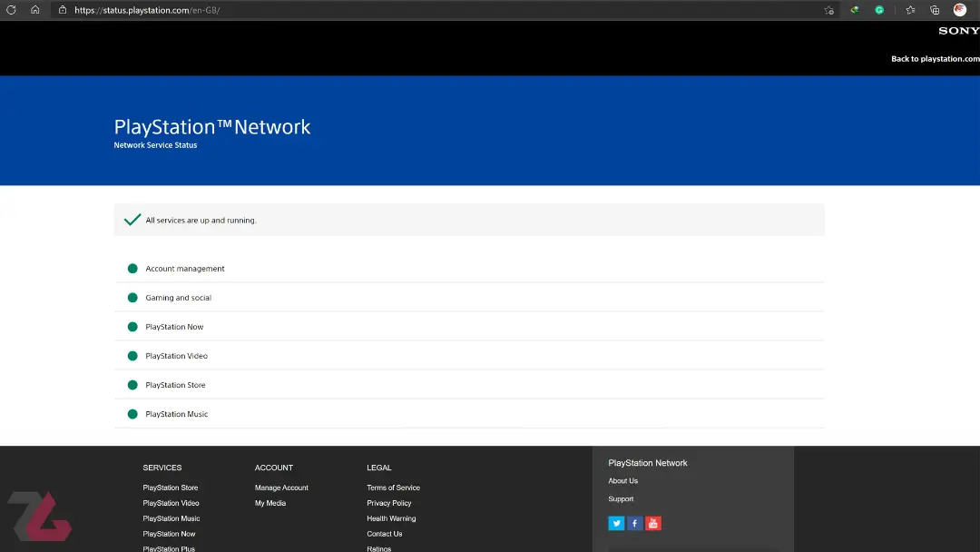980x552 pixels.
Task: Open the Ratings footer link
Action: (x=378, y=548)
